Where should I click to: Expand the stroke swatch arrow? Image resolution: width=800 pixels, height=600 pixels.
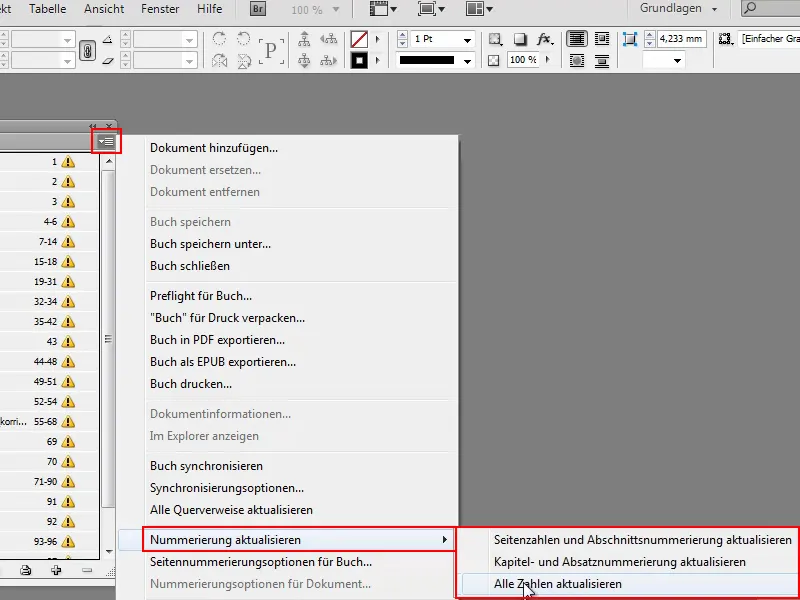(x=378, y=61)
